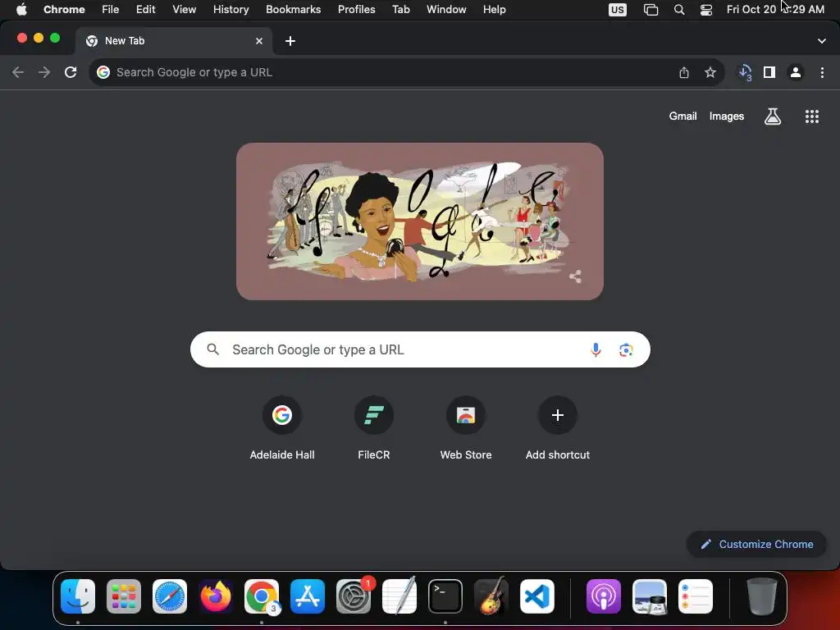Open the Bookmarks menu

294,10
